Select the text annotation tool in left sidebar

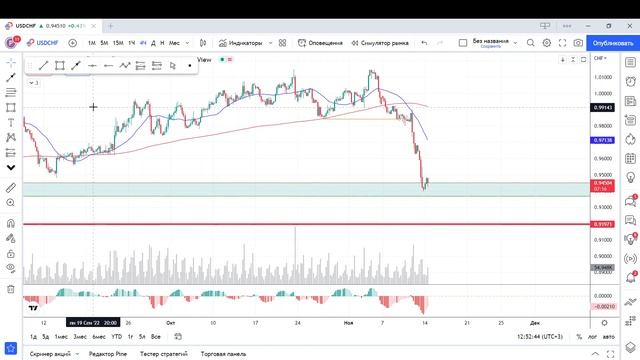pos(11,122)
